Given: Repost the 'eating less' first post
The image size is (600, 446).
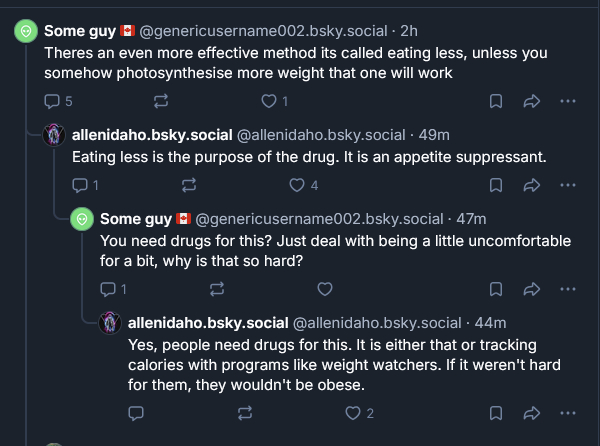Looking at the screenshot, I should click(160, 101).
